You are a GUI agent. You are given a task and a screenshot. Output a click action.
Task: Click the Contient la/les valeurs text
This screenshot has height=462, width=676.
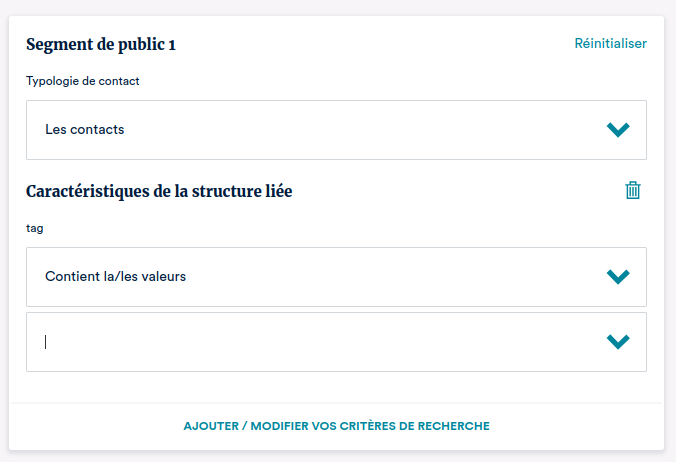[116, 276]
